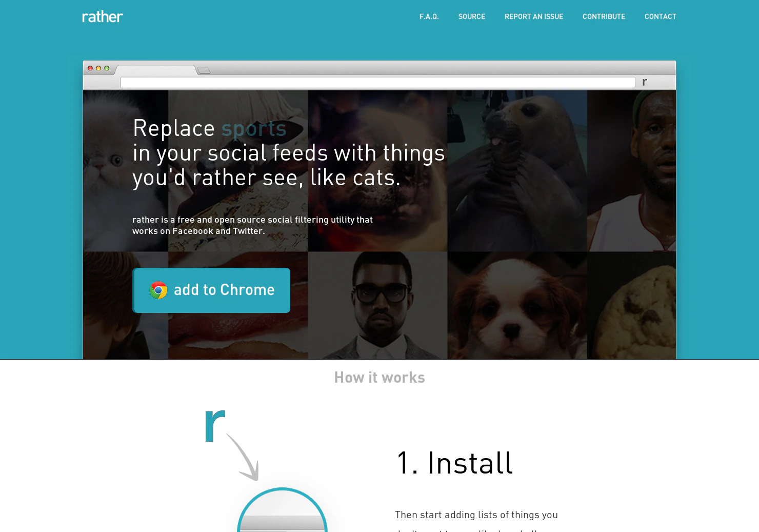759x532 pixels.
Task: Click the 1. Install heading
Action: [x=455, y=463]
